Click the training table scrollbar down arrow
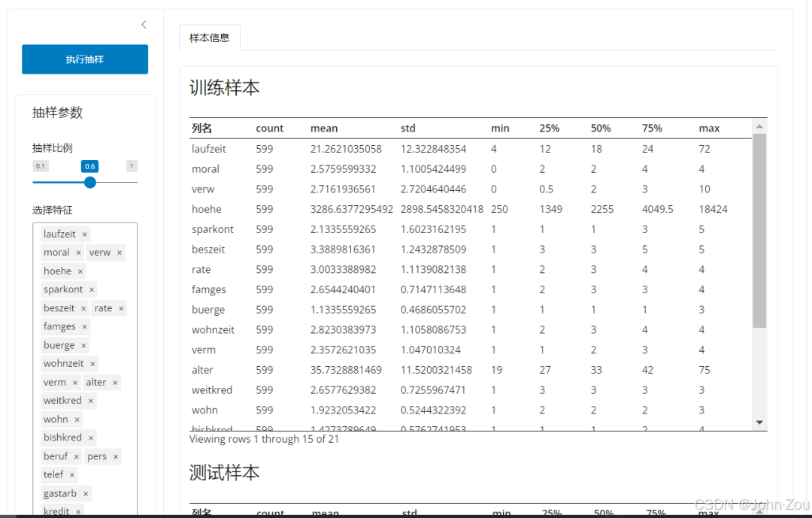 point(759,423)
